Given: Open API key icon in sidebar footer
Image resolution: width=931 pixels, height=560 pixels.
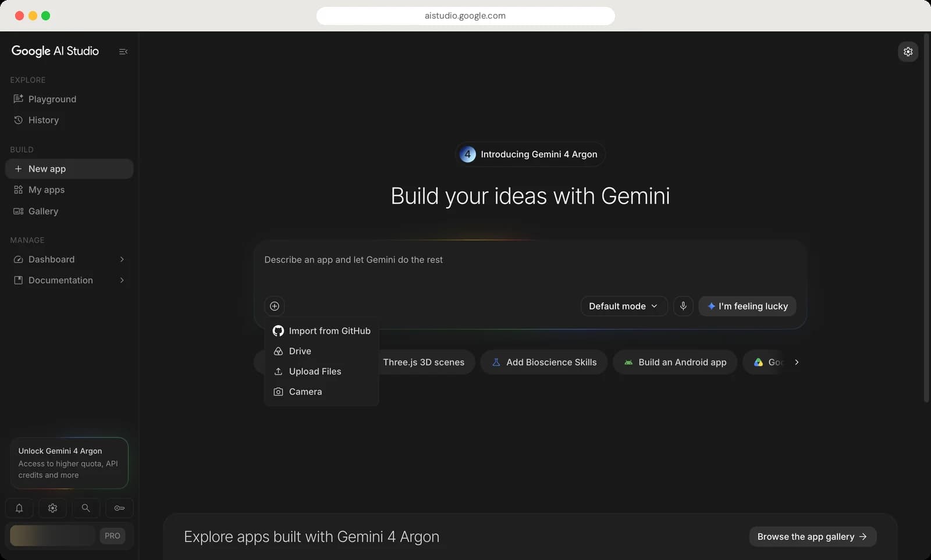Looking at the screenshot, I should (x=119, y=508).
